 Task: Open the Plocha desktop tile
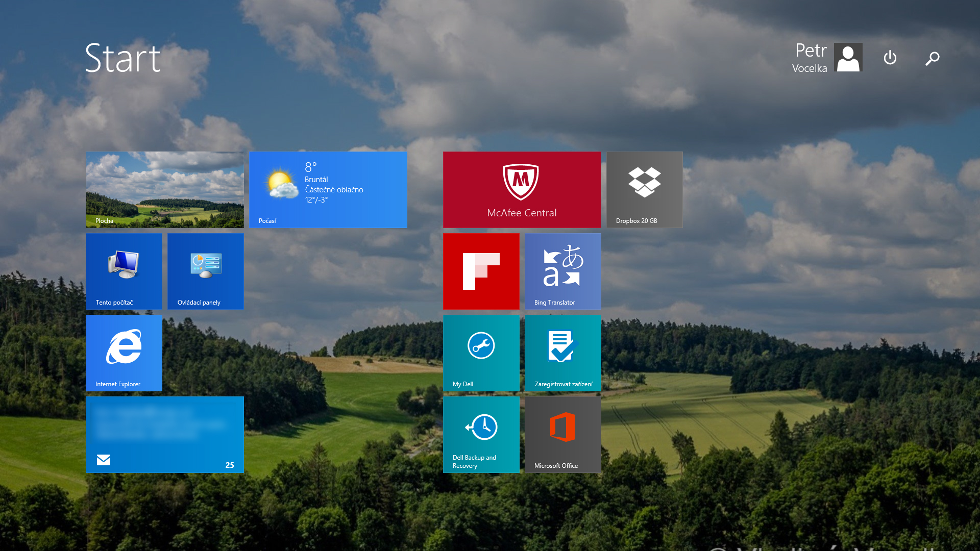click(x=164, y=189)
